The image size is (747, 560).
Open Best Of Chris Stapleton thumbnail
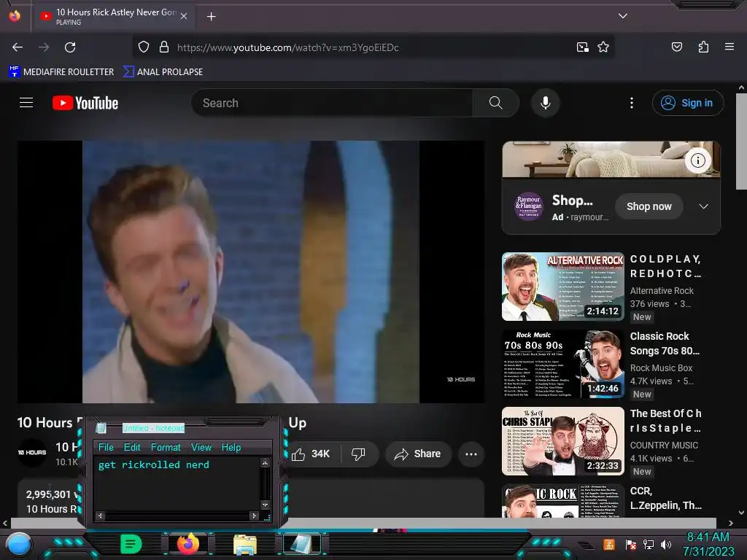pyautogui.click(x=562, y=441)
